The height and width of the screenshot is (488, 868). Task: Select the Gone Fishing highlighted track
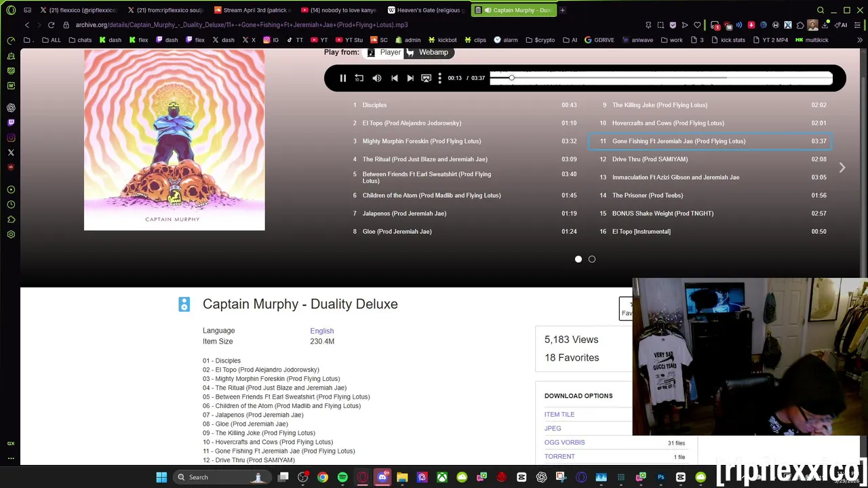click(710, 141)
